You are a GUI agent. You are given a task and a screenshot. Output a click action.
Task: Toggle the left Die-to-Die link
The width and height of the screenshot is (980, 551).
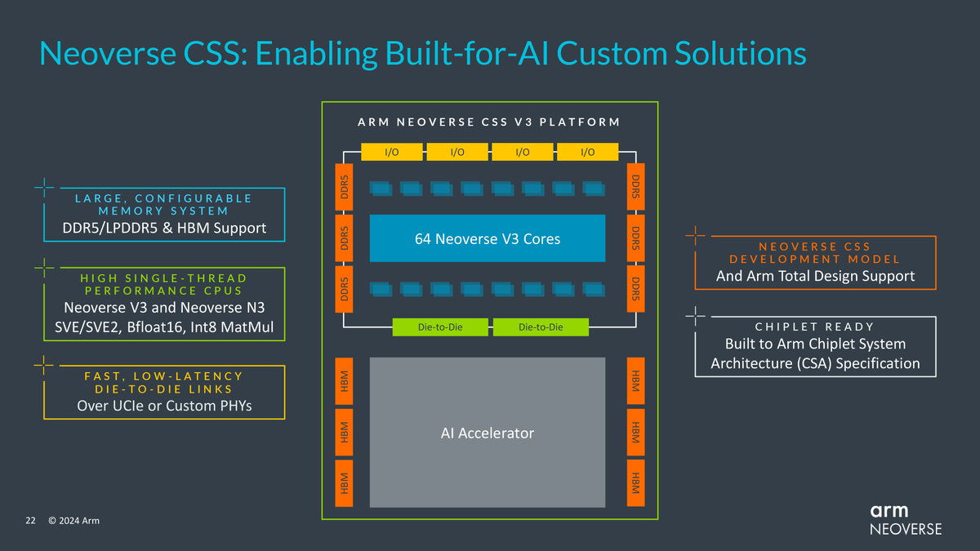(440, 327)
